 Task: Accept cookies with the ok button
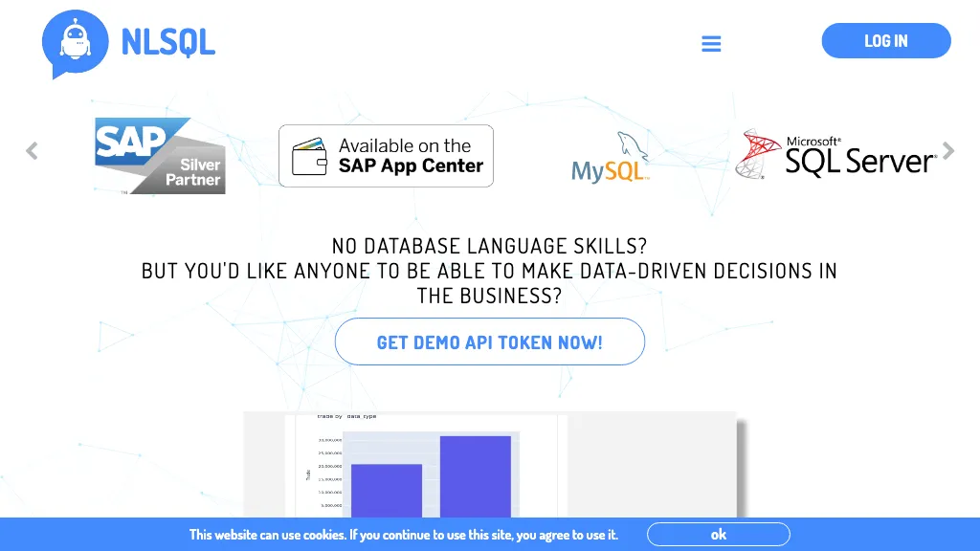coord(718,535)
